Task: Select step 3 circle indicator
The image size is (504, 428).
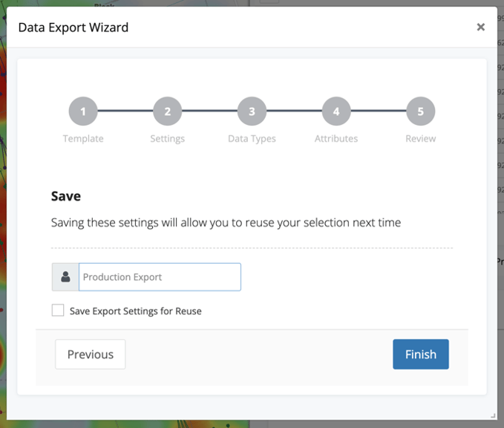Action: (252, 111)
